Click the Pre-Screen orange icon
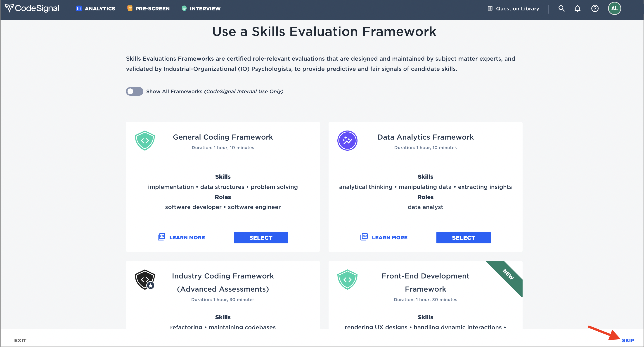The width and height of the screenshot is (644, 347). (x=130, y=9)
